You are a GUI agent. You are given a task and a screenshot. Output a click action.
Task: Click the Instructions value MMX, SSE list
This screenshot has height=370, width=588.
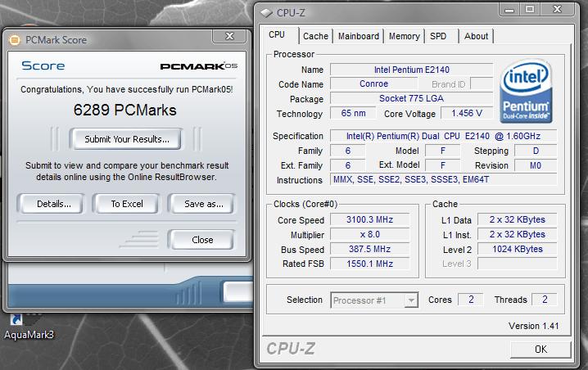[x=443, y=179]
